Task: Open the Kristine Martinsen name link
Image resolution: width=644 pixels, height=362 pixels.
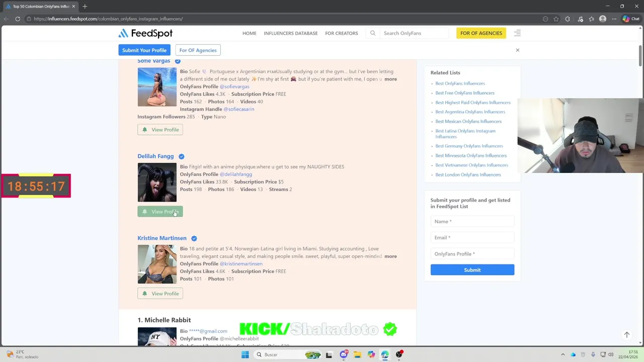Action: (x=162, y=238)
